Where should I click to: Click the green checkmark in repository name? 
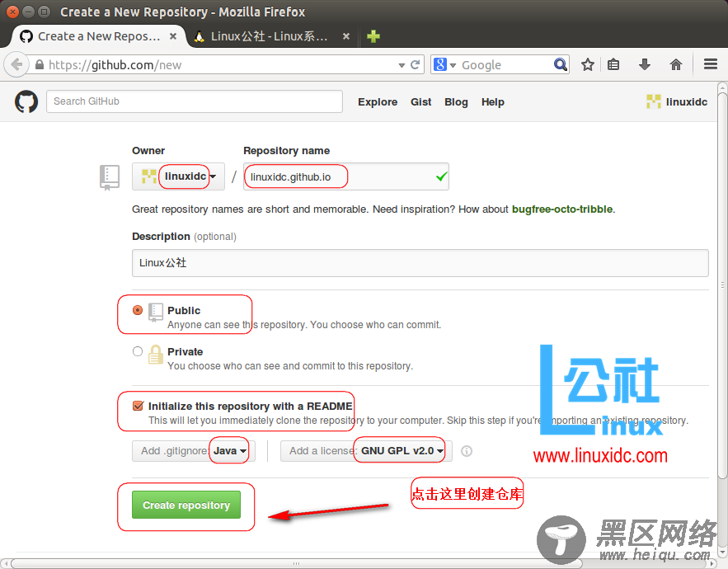click(442, 176)
